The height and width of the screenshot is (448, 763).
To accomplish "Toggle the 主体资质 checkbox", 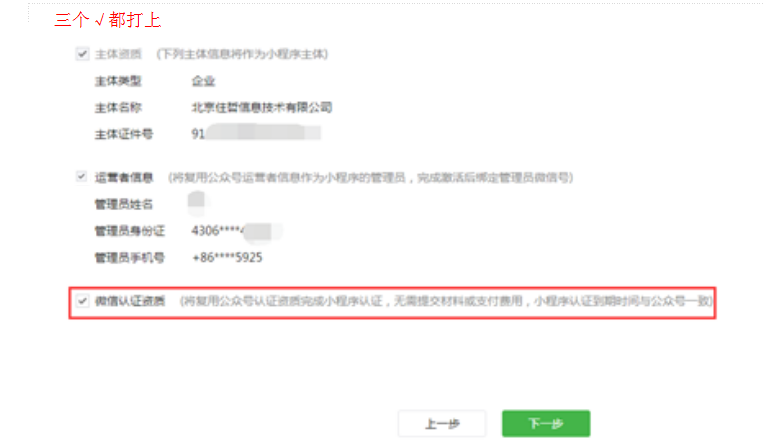I will pyautogui.click(x=82, y=54).
